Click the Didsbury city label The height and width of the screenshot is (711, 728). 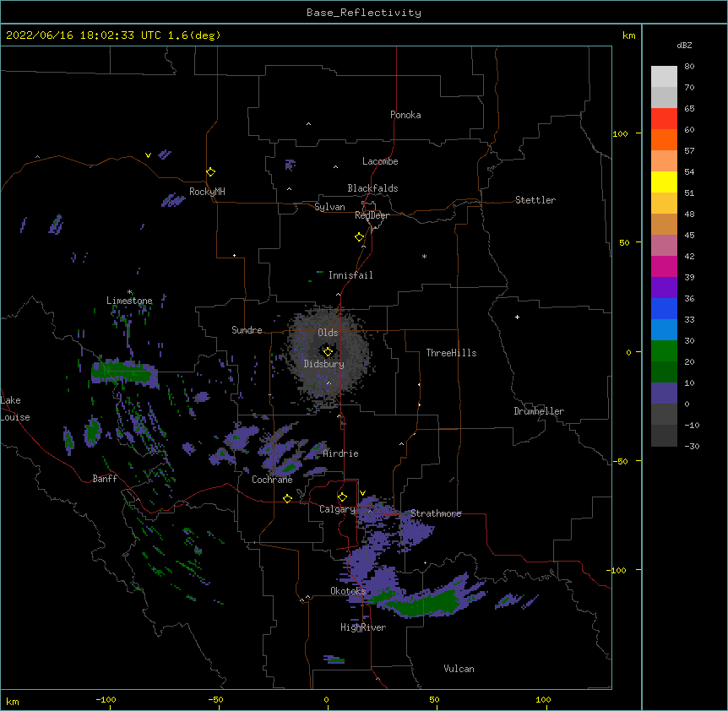tap(324, 364)
